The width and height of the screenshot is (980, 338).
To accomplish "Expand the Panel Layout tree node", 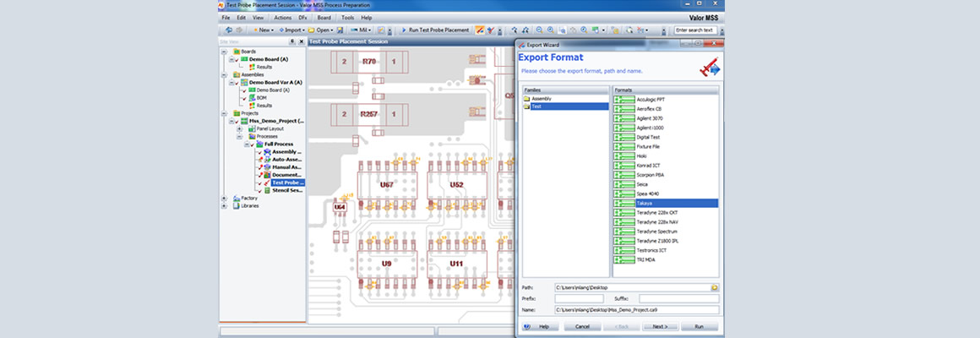I will (239, 128).
